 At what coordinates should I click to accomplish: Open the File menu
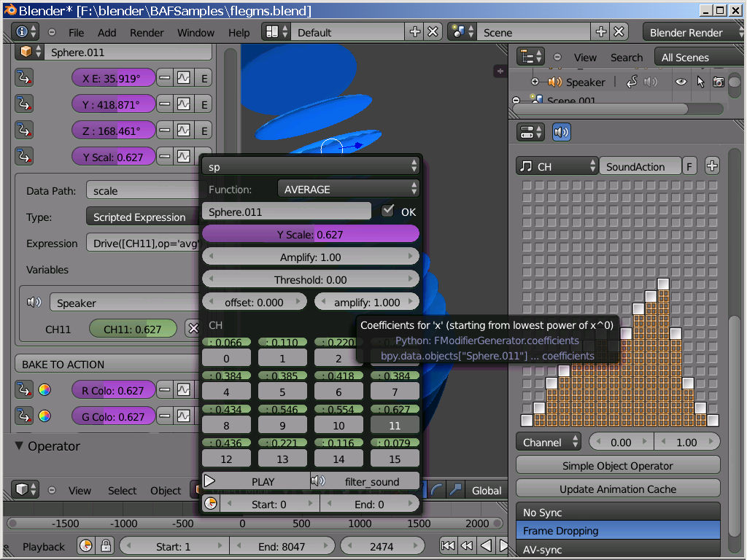click(x=76, y=32)
